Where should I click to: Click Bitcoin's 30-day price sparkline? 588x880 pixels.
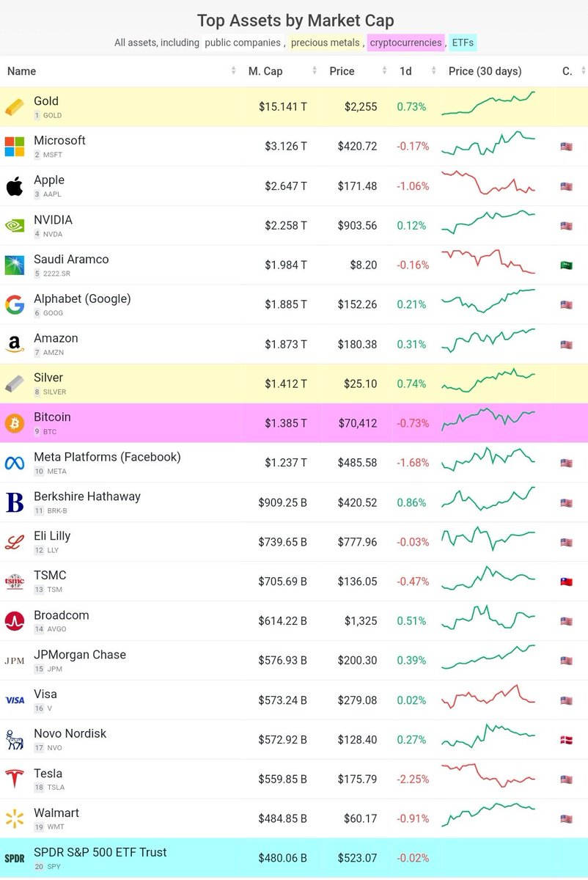488,423
